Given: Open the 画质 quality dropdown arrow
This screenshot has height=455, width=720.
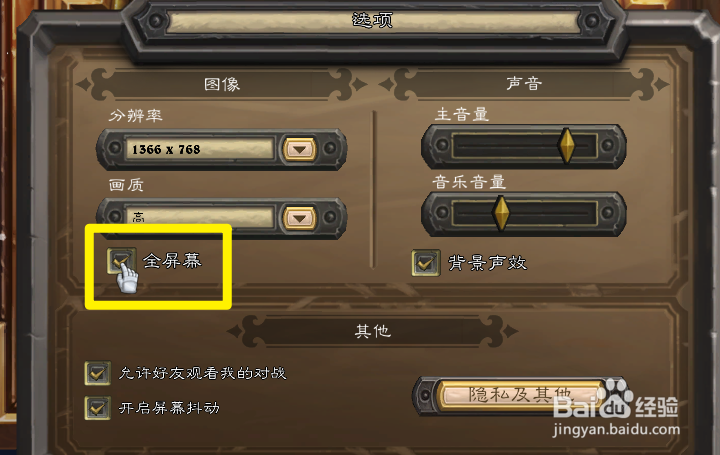Looking at the screenshot, I should [x=300, y=218].
